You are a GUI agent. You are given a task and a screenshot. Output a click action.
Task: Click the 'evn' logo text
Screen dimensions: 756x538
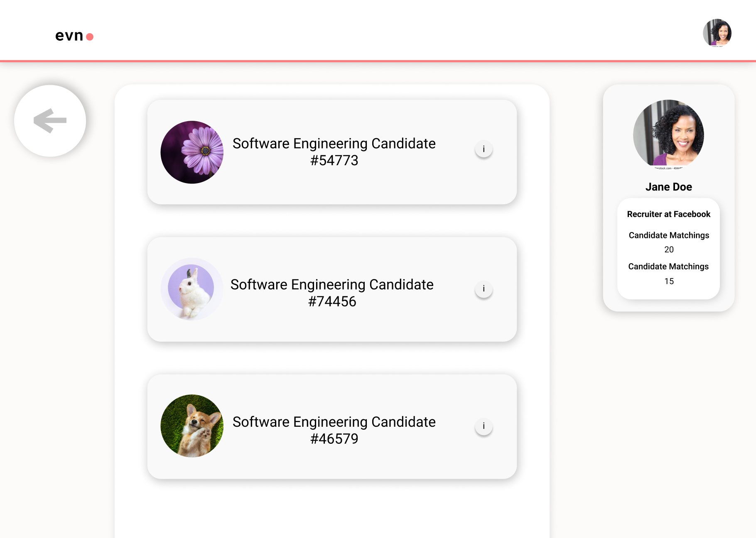click(x=69, y=36)
